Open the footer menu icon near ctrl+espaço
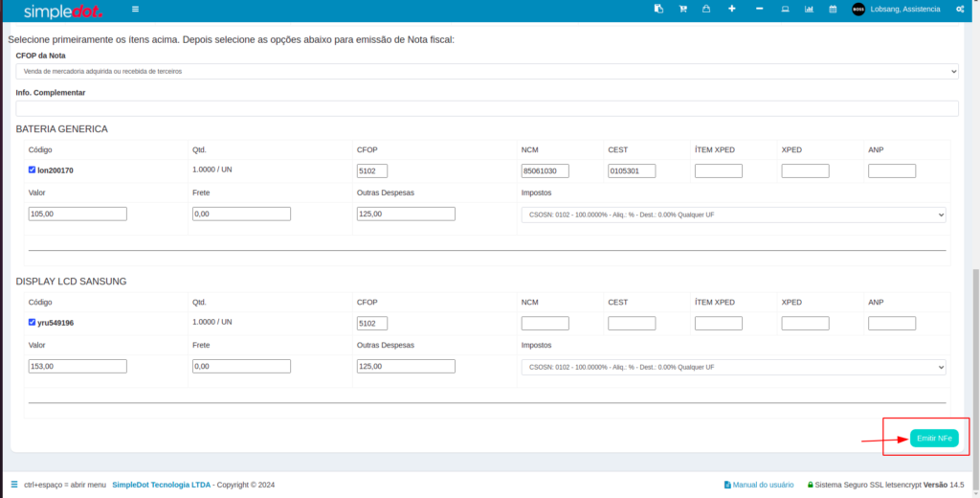This screenshot has width=980, height=498. pos(14,485)
